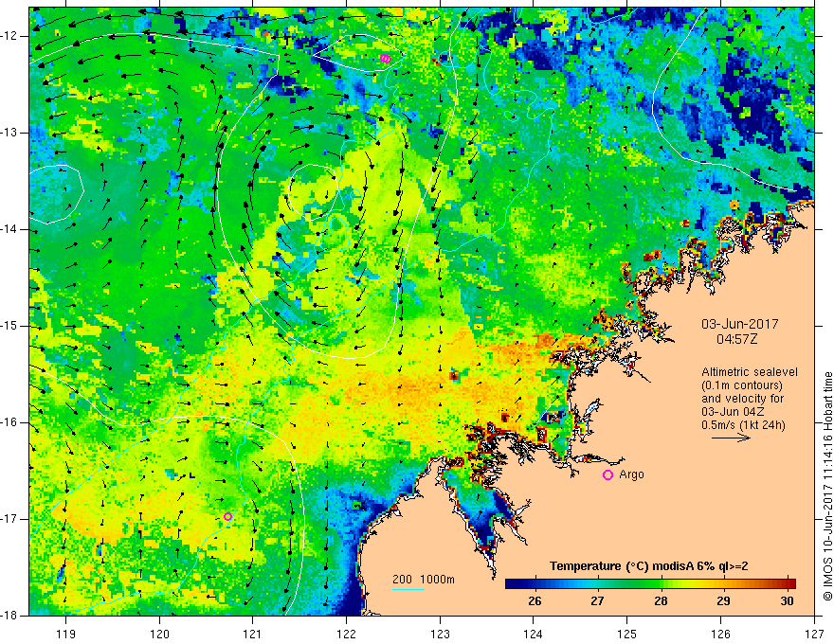Click the longitude 119 axis label
Image resolution: width=834 pixels, height=644 pixels.
pos(66,634)
